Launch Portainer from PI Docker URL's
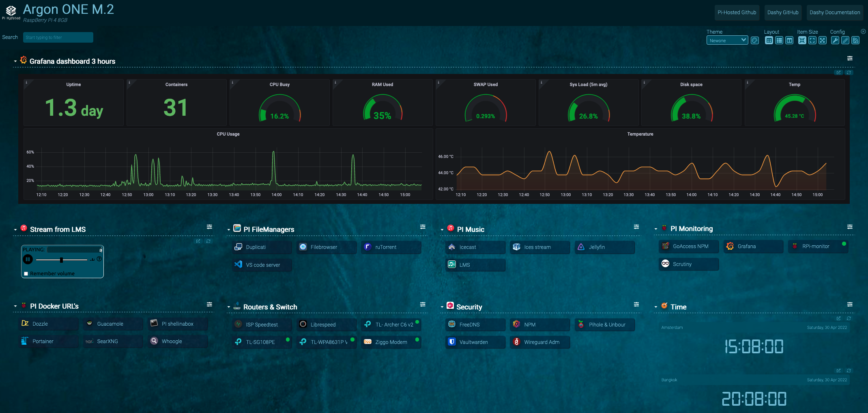 click(x=48, y=341)
